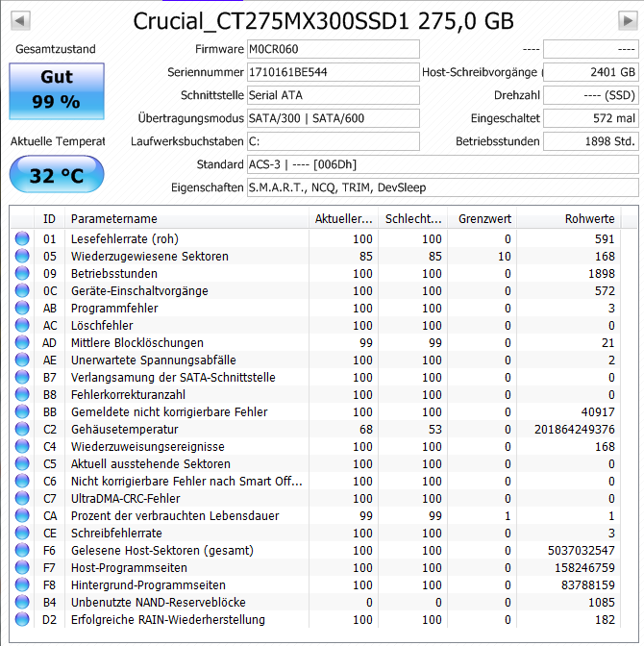Click raw value 1085
Viewport: 644px width, 646px height.
(x=601, y=603)
